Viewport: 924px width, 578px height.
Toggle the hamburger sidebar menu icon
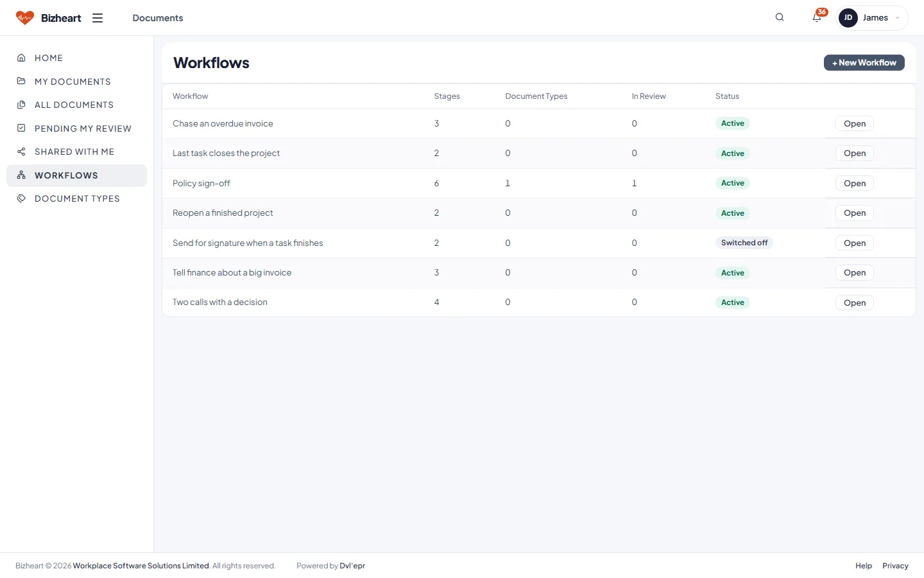point(98,18)
